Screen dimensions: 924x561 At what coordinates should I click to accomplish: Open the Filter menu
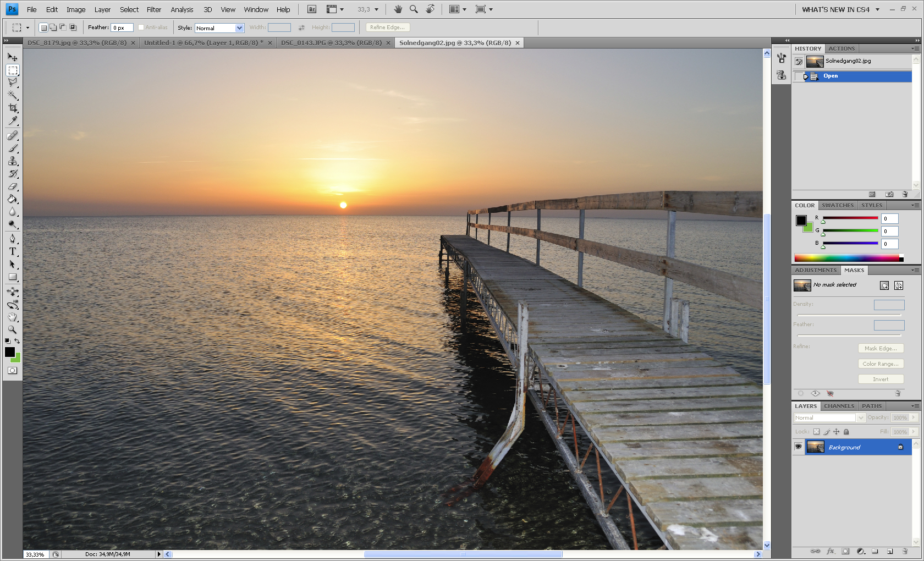[x=153, y=9]
